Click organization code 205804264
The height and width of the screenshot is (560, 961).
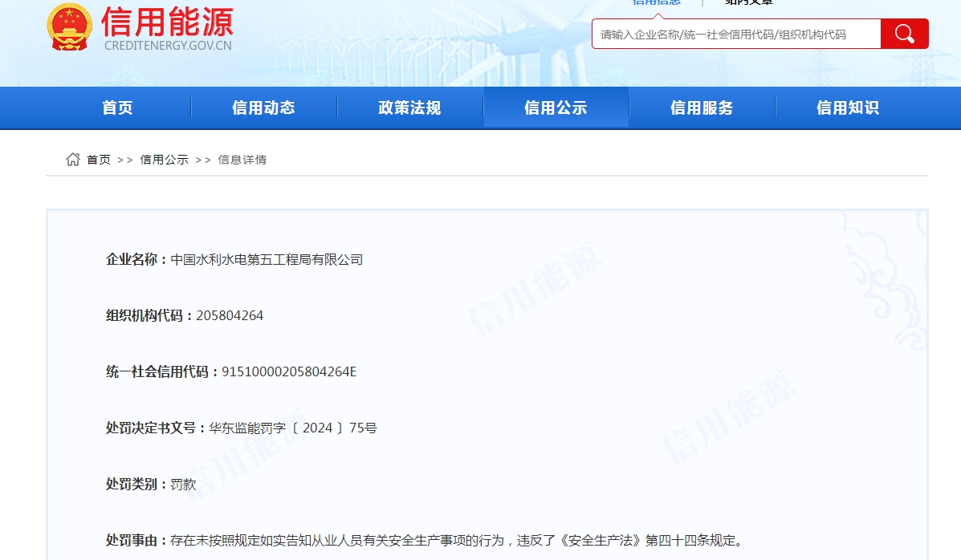point(230,315)
